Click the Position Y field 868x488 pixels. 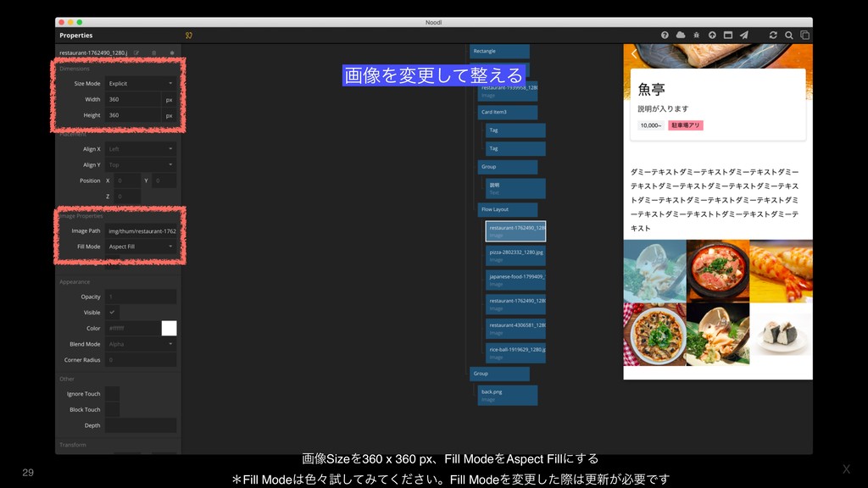[164, 181]
